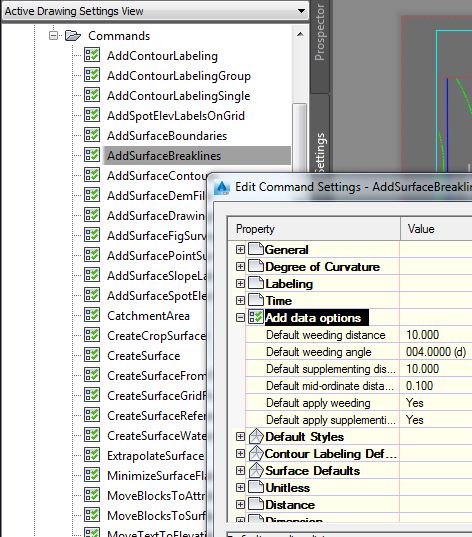The height and width of the screenshot is (537, 472).
Task: Click the MoveBlocksToAttr command icon
Action: (92, 495)
